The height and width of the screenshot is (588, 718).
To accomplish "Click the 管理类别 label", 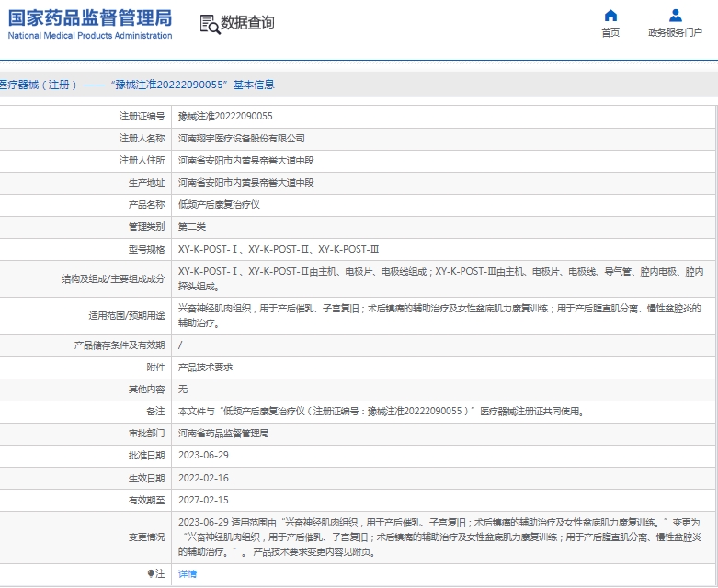I will coord(146,227).
